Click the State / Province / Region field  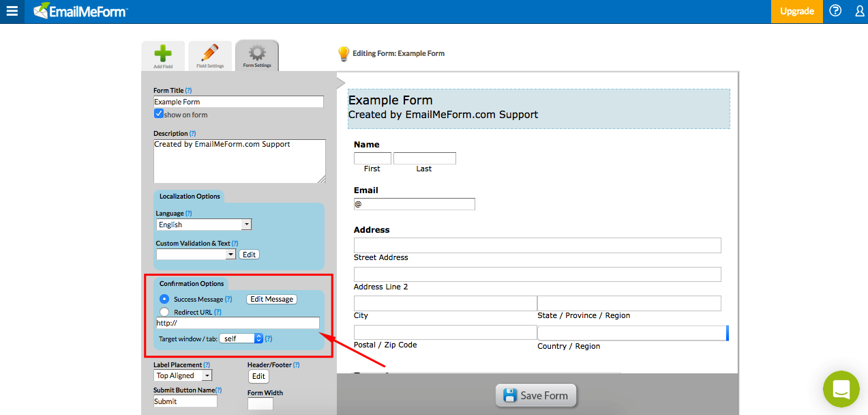point(629,303)
